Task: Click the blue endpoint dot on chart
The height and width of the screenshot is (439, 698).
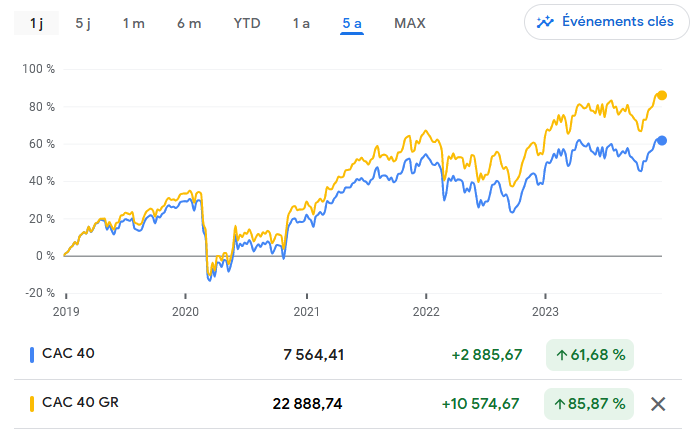Action: pyautogui.click(x=661, y=140)
